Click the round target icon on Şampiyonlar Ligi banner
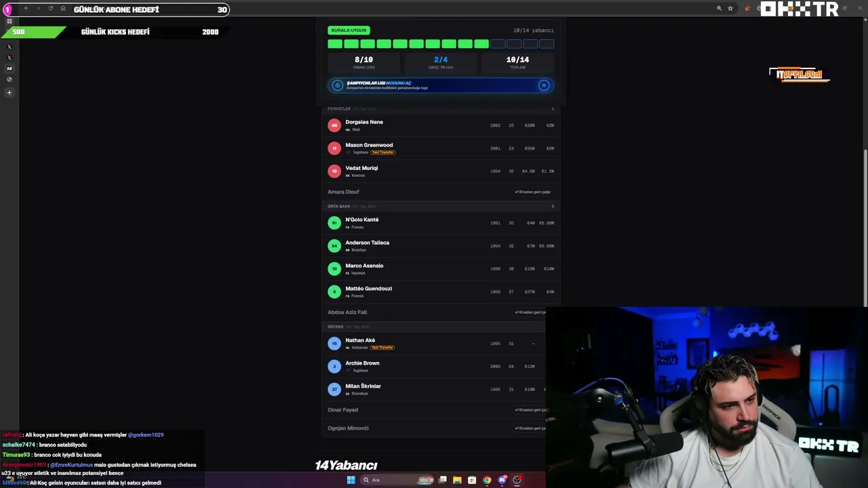868x488 pixels. pos(337,85)
